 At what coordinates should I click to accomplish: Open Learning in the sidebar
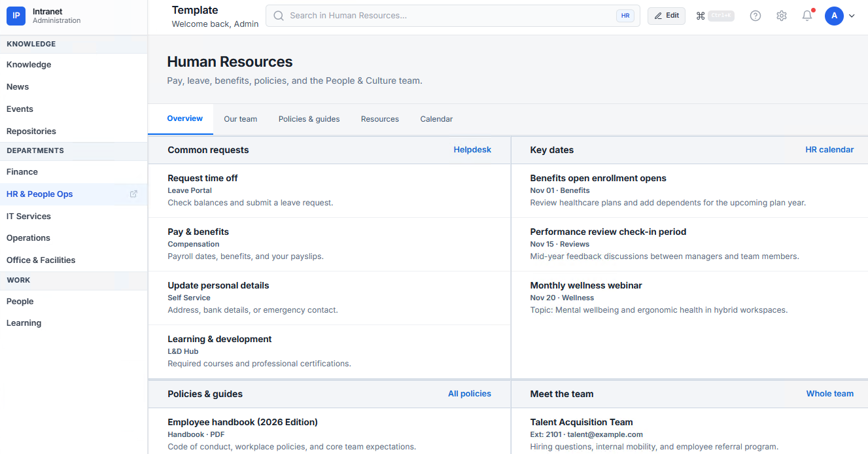[x=73, y=323]
